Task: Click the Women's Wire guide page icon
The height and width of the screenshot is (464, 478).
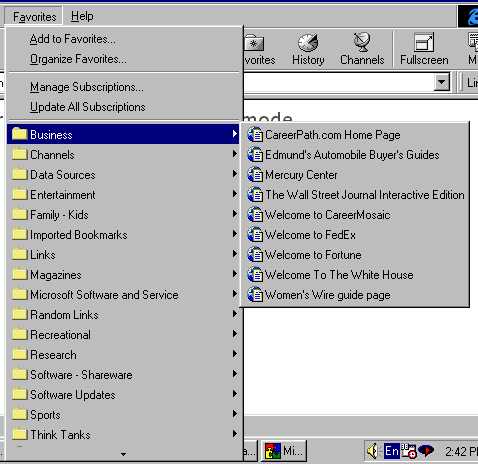Action: (255, 295)
